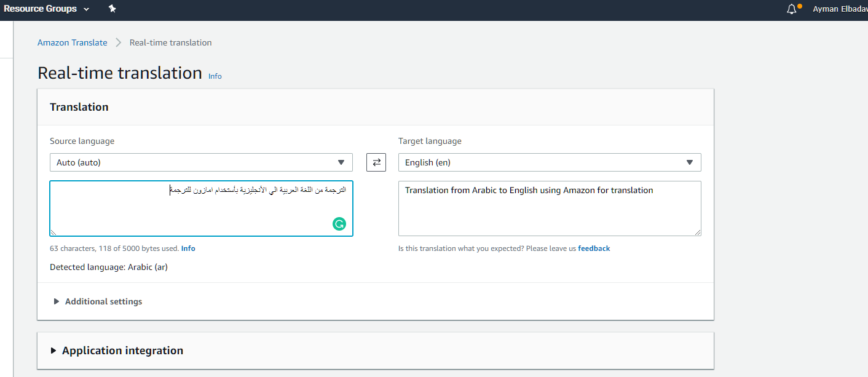Image resolution: width=868 pixels, height=377 pixels.
Task: Click Info next to Real-time translation heading
Action: (x=215, y=76)
